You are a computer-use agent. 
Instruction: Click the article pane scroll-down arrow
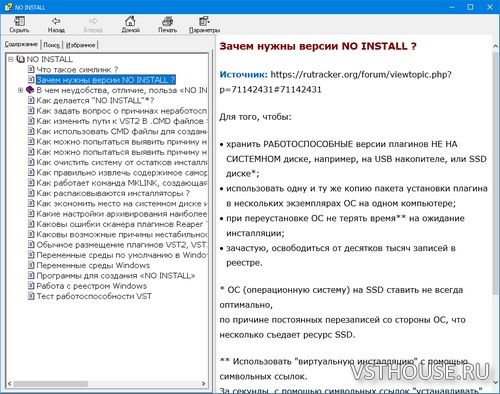pos(495,383)
